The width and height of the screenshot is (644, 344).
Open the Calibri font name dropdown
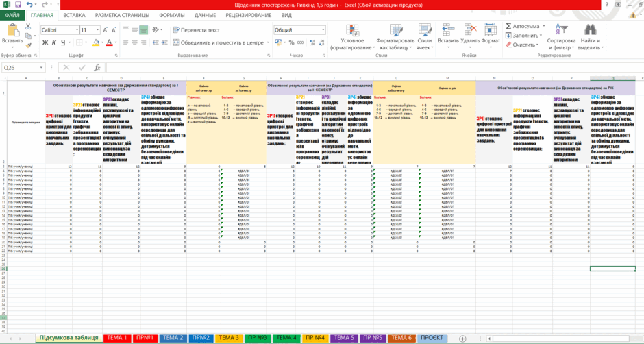pos(77,30)
